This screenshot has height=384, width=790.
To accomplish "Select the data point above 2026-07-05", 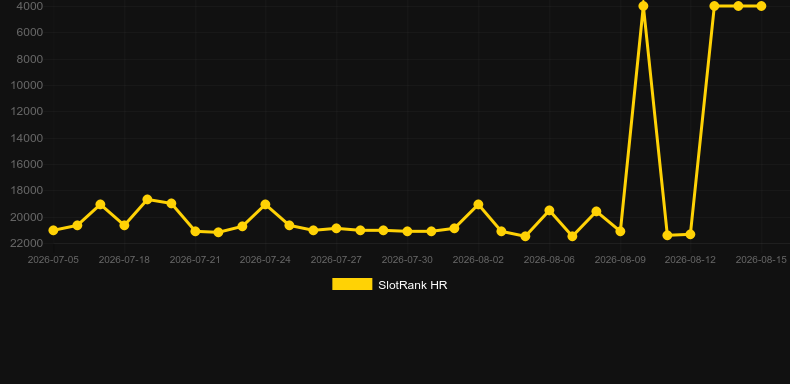I will (x=53, y=230).
